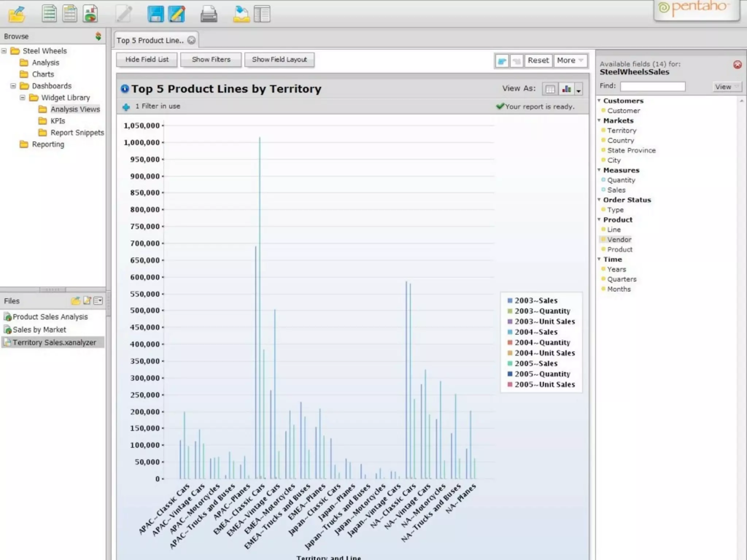Collapse the Dashboards folder tree node
This screenshot has height=560, width=747.
pyautogui.click(x=13, y=86)
